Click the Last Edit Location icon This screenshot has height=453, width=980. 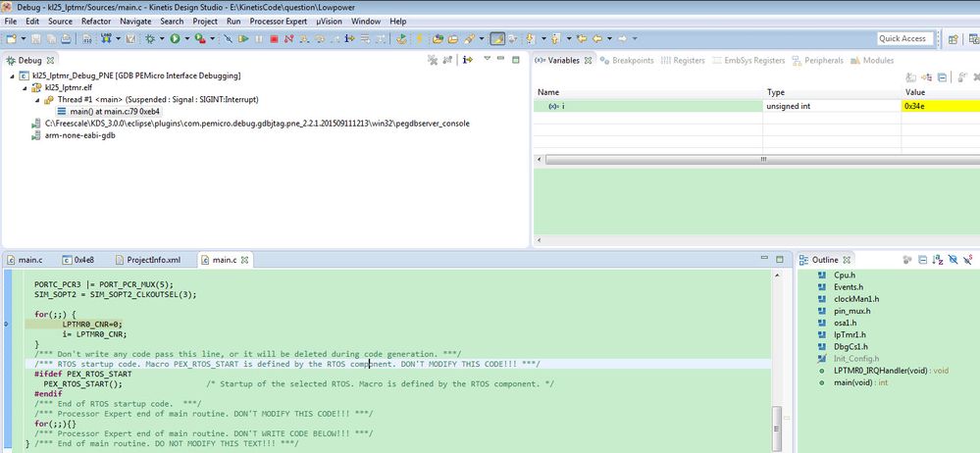click(x=582, y=39)
